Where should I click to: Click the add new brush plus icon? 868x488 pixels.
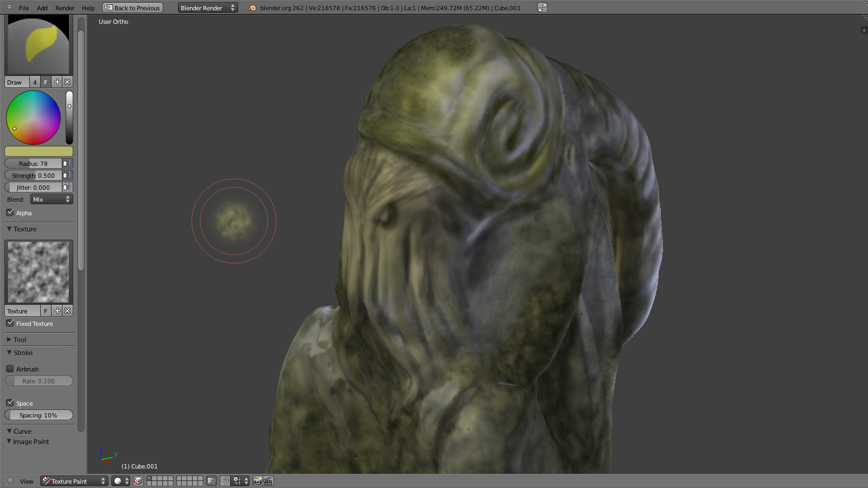57,82
